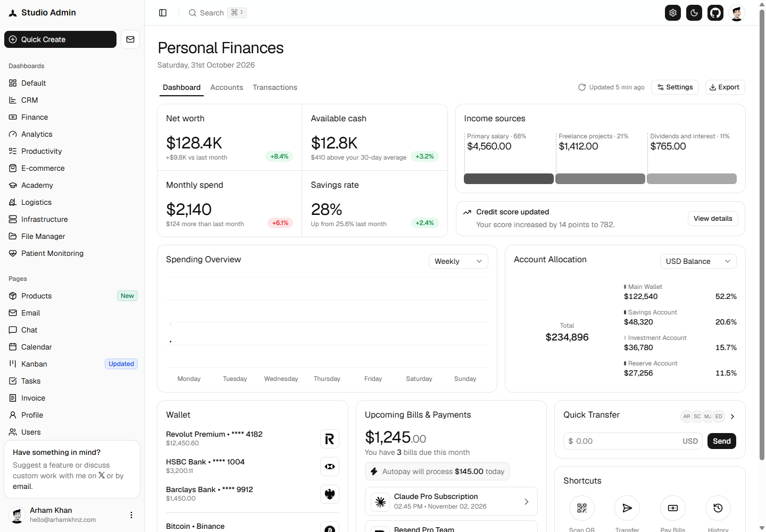Screen dimensions: 766x532
Task: Open the Products page in sidebar
Action: [72, 296]
